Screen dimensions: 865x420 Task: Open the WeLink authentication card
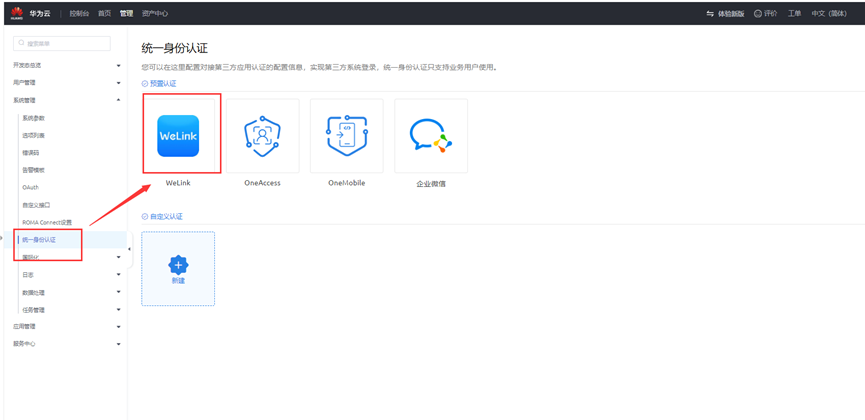point(178,136)
